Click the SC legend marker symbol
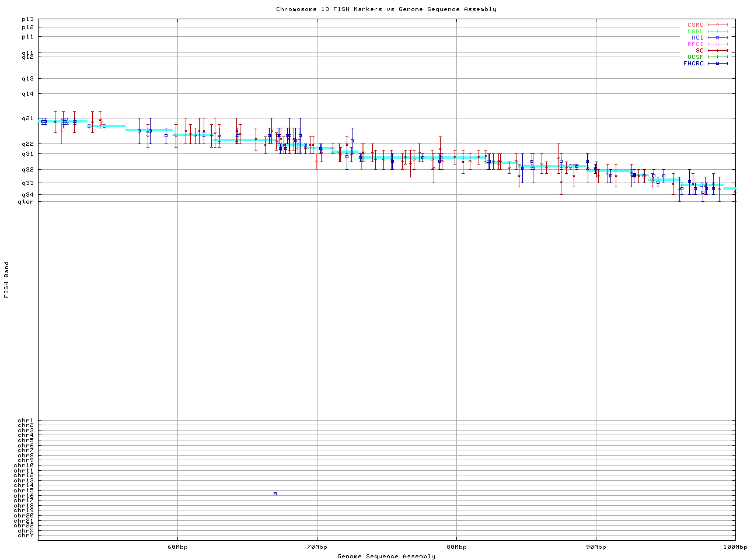 tap(717, 51)
